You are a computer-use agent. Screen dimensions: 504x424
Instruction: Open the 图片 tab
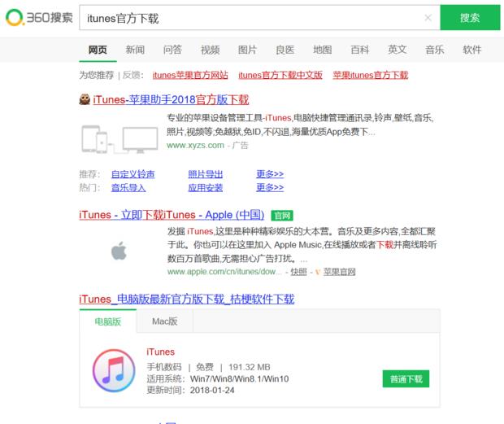tap(247, 50)
